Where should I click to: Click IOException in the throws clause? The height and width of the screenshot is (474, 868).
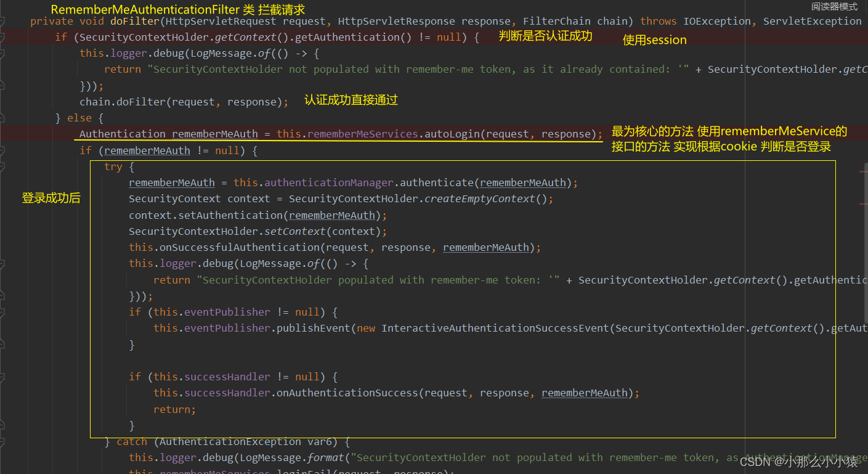[717, 21]
